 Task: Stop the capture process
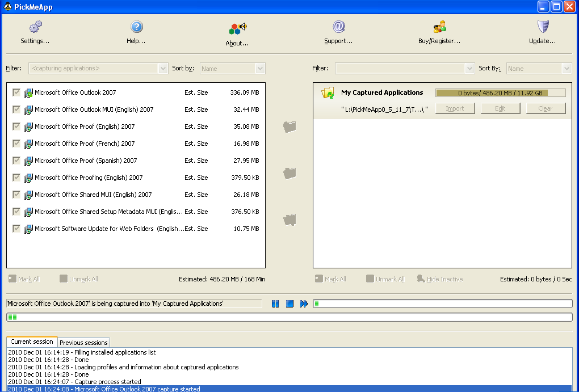point(290,304)
